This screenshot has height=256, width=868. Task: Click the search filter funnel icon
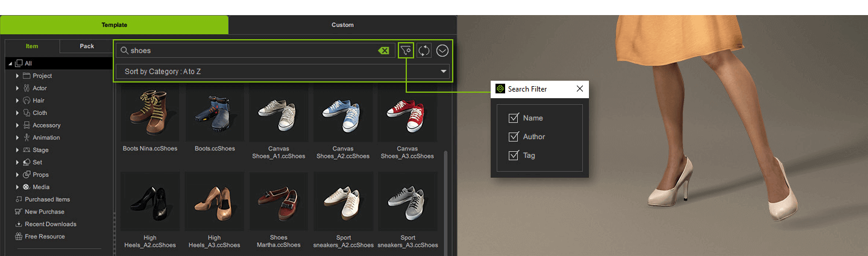pos(406,51)
